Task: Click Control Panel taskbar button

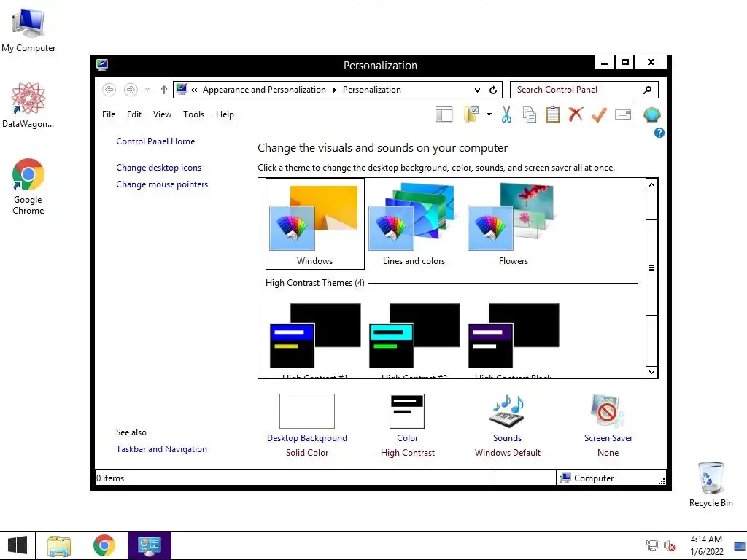Action: pos(150,545)
